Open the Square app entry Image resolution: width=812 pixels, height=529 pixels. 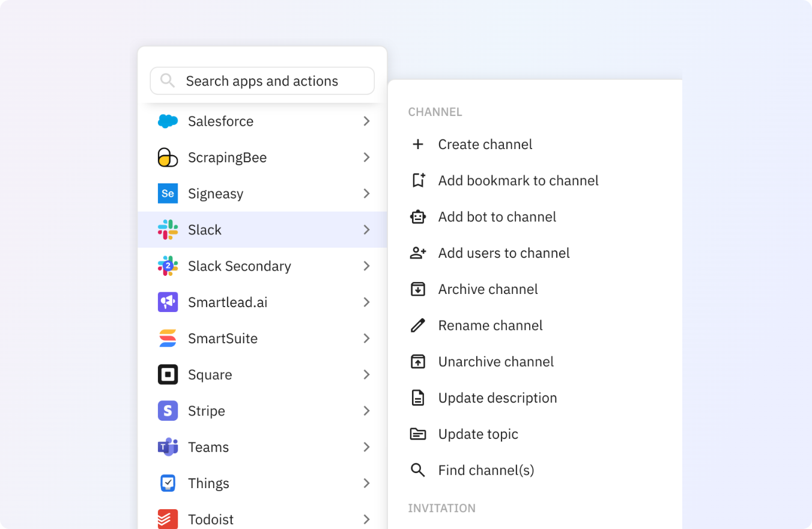[x=262, y=375]
